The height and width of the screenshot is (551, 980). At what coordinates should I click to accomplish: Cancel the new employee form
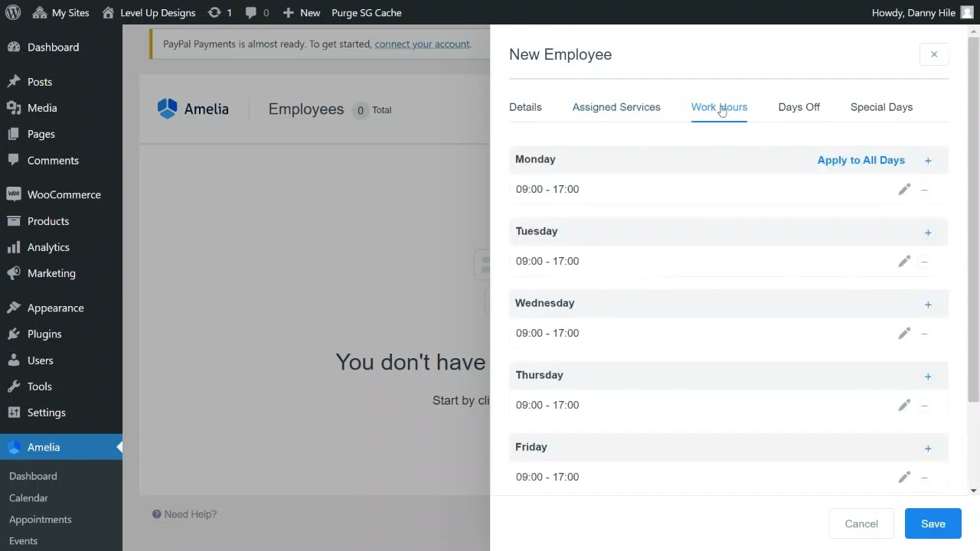pos(861,523)
